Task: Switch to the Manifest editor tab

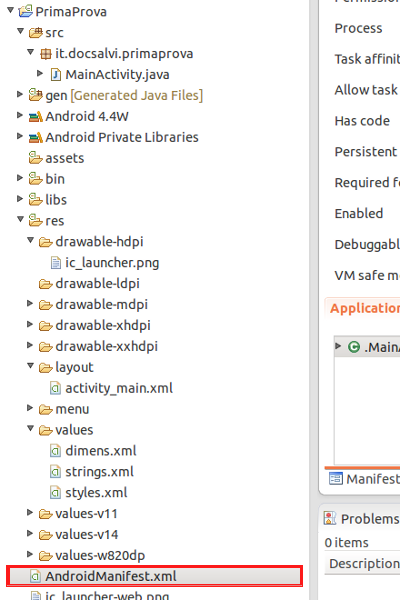Action: tap(364, 479)
